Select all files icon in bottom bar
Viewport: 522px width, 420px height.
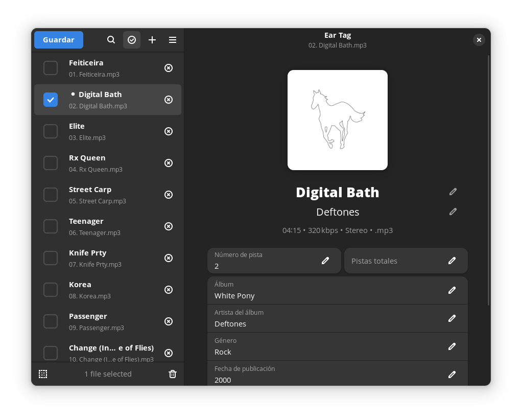click(x=43, y=374)
